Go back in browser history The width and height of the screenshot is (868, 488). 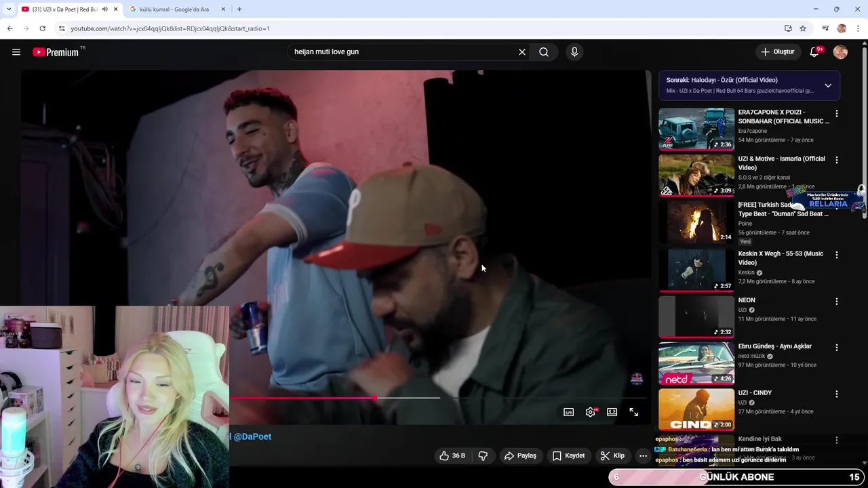(9, 28)
